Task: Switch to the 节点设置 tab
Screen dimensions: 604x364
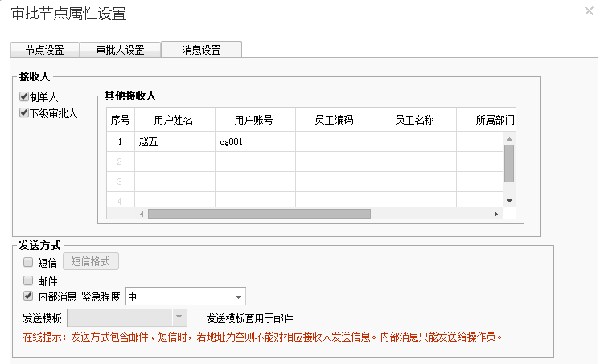Action: point(44,50)
